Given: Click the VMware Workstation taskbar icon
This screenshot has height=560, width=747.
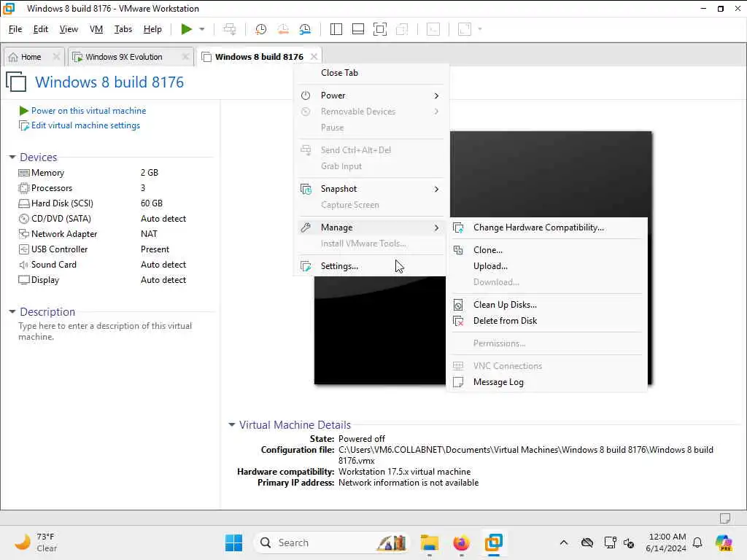Looking at the screenshot, I should [x=494, y=542].
